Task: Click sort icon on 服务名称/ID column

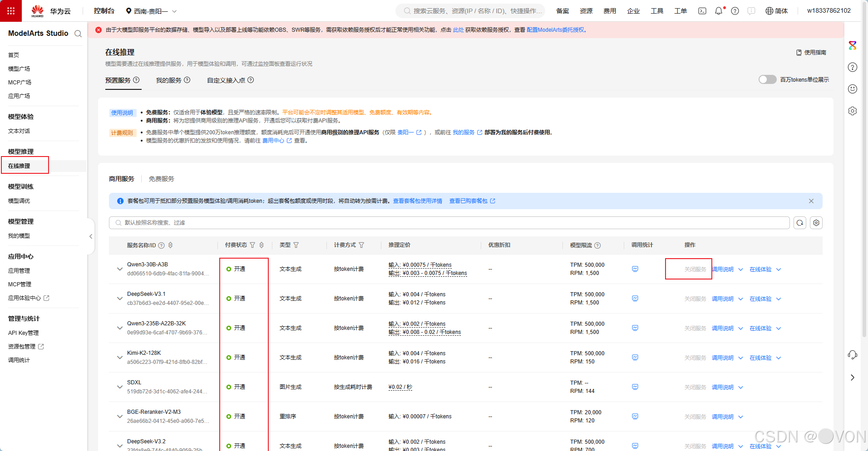Action: (x=171, y=245)
